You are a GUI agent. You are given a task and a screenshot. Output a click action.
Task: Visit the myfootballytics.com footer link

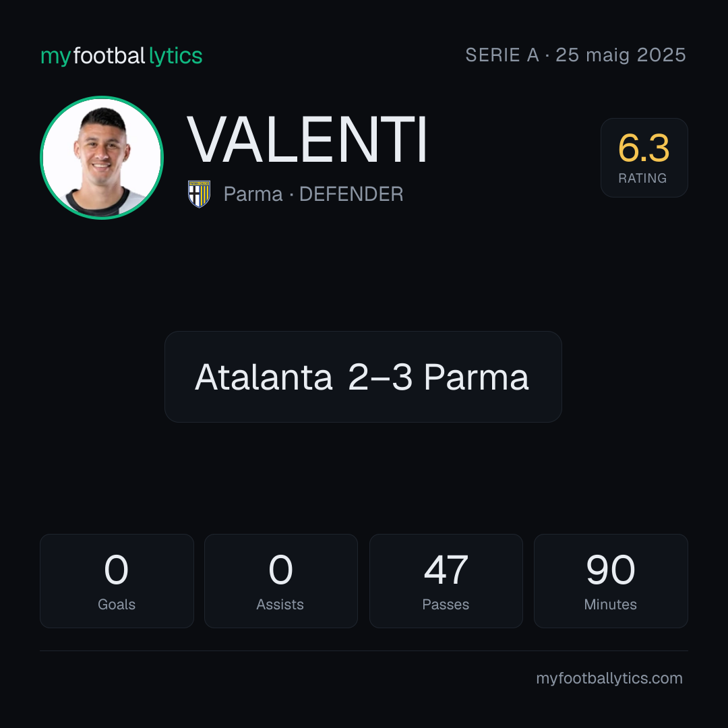(x=609, y=678)
